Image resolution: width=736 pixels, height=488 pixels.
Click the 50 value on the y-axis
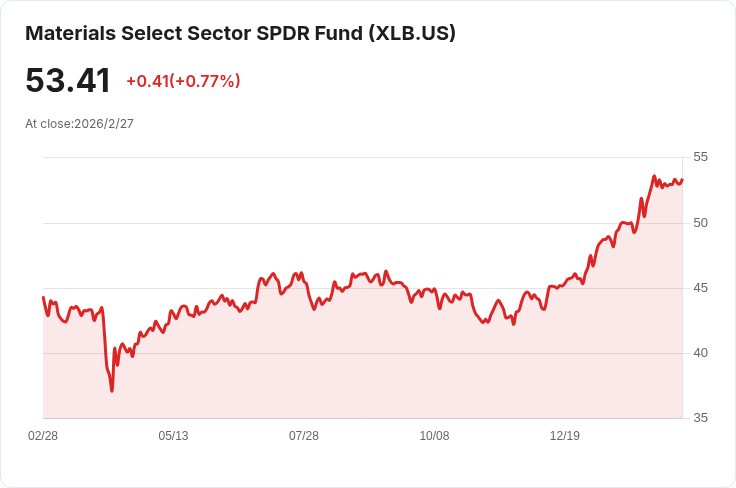tap(700, 223)
